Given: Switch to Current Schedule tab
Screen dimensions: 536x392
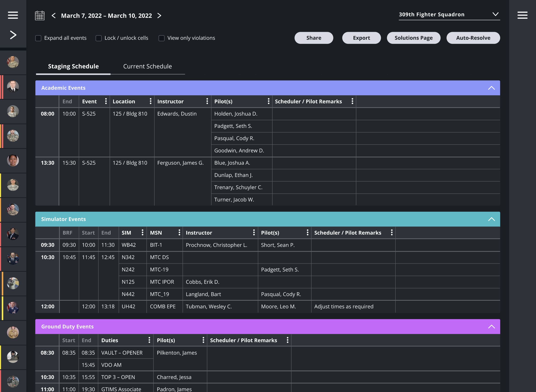Looking at the screenshot, I should [x=147, y=67].
